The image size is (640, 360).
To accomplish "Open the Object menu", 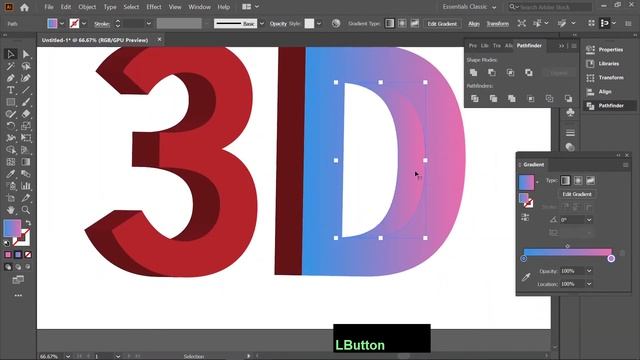I will coord(87,7).
